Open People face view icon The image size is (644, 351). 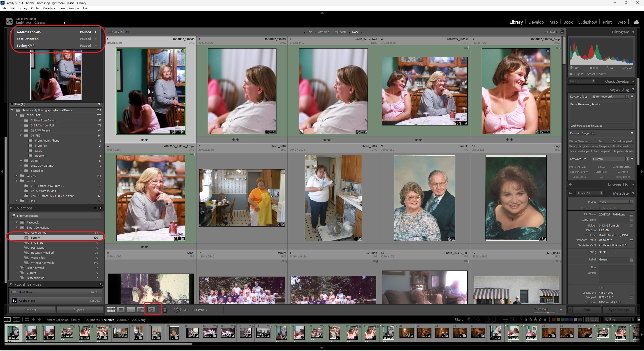coord(151,310)
